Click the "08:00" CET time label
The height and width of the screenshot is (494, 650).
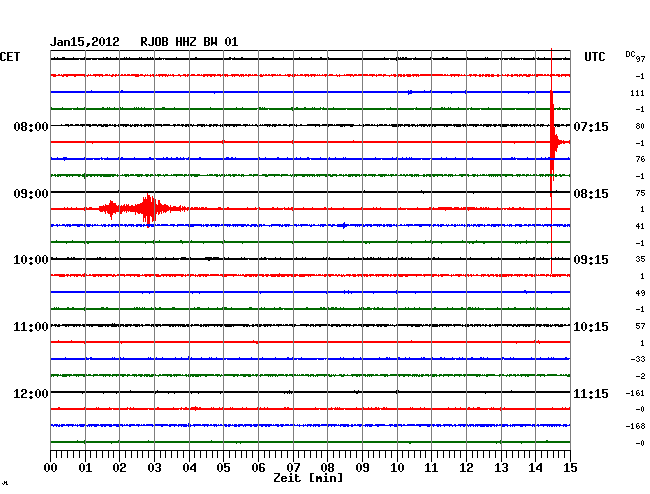tap(31, 126)
